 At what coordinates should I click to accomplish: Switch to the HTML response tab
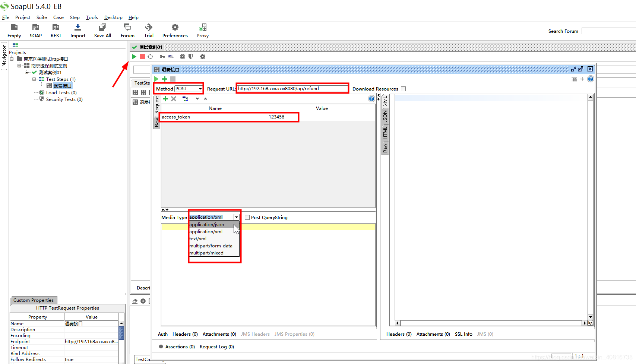pyautogui.click(x=385, y=133)
